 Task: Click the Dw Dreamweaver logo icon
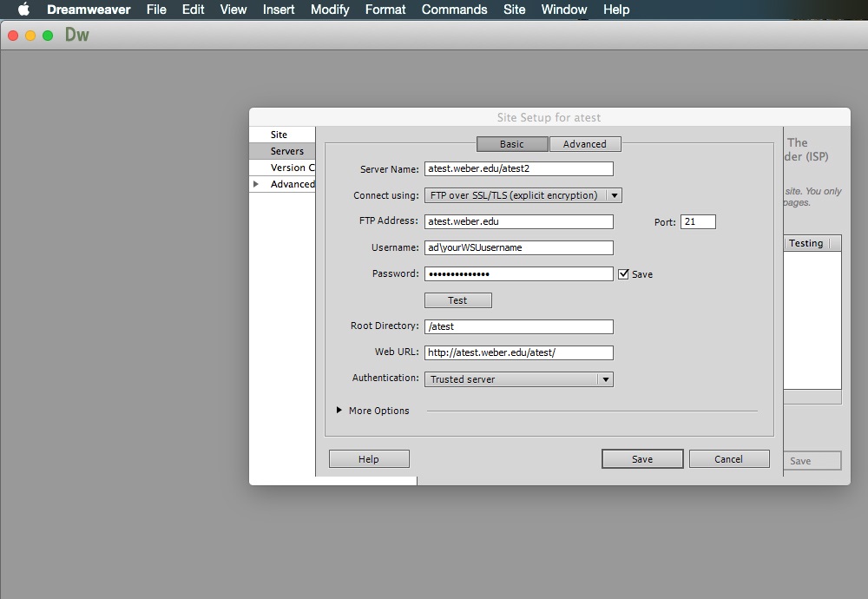[x=77, y=36]
